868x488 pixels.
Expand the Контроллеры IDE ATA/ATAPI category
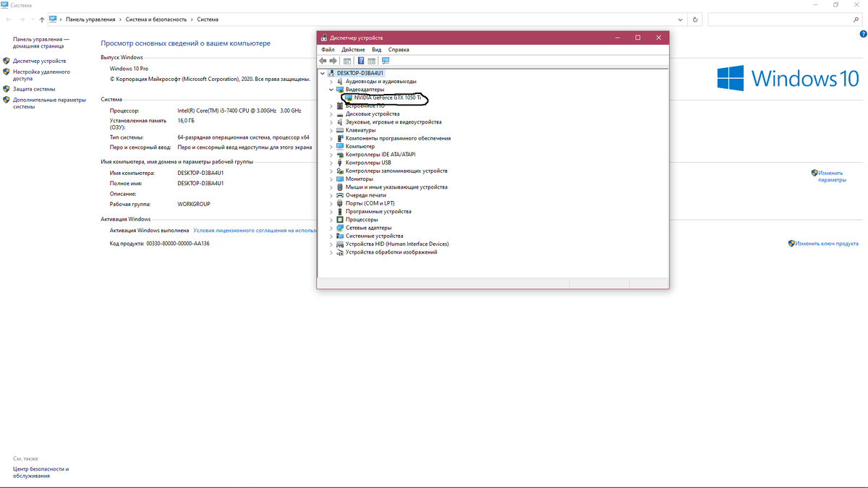331,155
